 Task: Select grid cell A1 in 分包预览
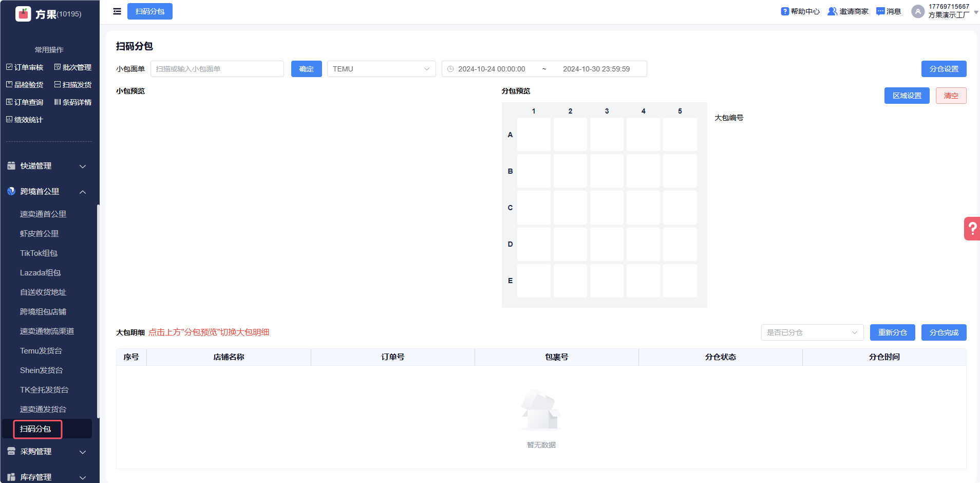point(534,135)
